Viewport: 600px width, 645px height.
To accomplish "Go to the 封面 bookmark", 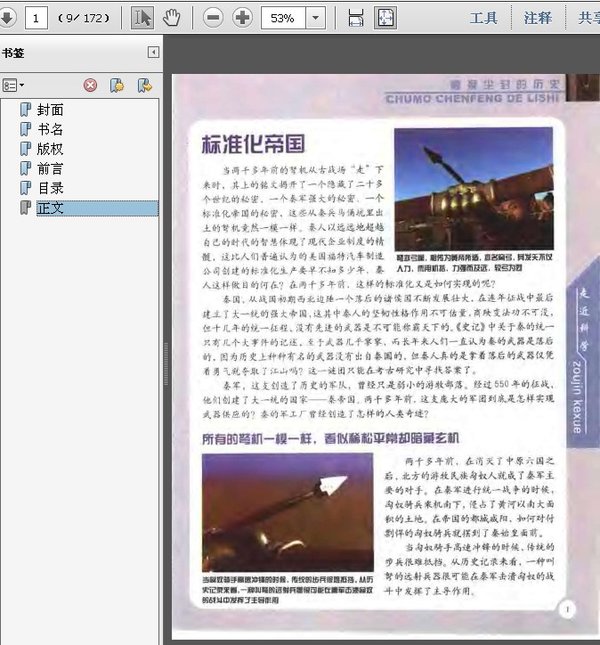I will click(50, 109).
